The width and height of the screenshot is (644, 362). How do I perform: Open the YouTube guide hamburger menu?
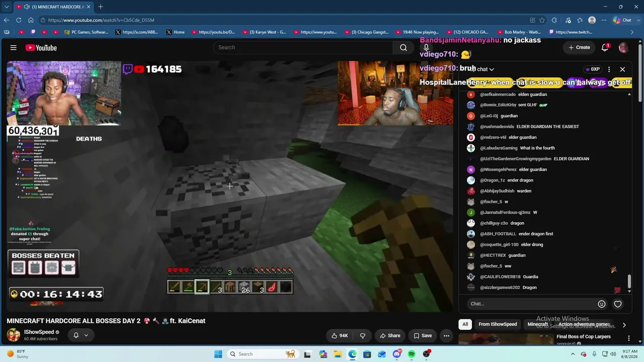[x=14, y=48]
